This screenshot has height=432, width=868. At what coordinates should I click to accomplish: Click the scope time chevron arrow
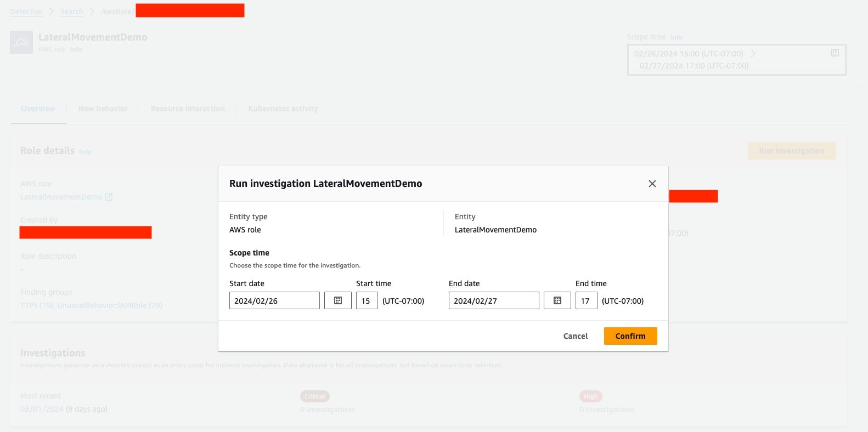click(x=753, y=54)
